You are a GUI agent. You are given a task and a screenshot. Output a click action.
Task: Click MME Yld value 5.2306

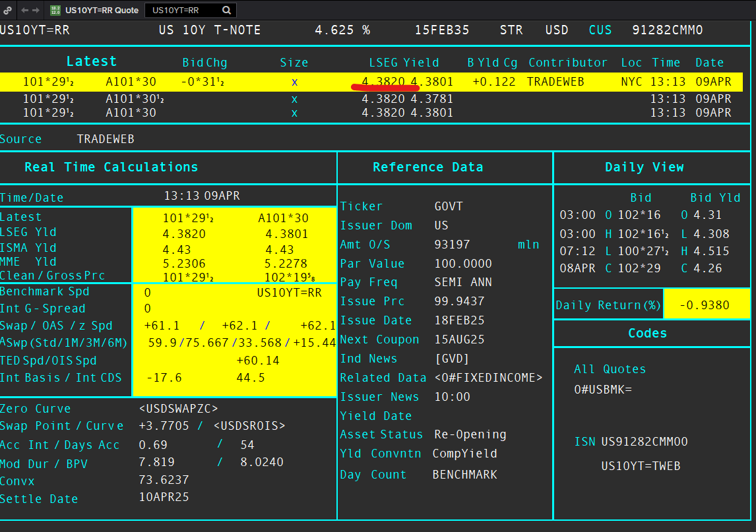coord(183,264)
